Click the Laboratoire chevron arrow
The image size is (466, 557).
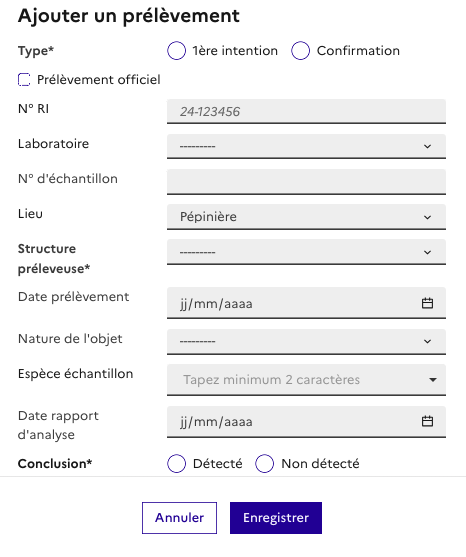pos(427,146)
